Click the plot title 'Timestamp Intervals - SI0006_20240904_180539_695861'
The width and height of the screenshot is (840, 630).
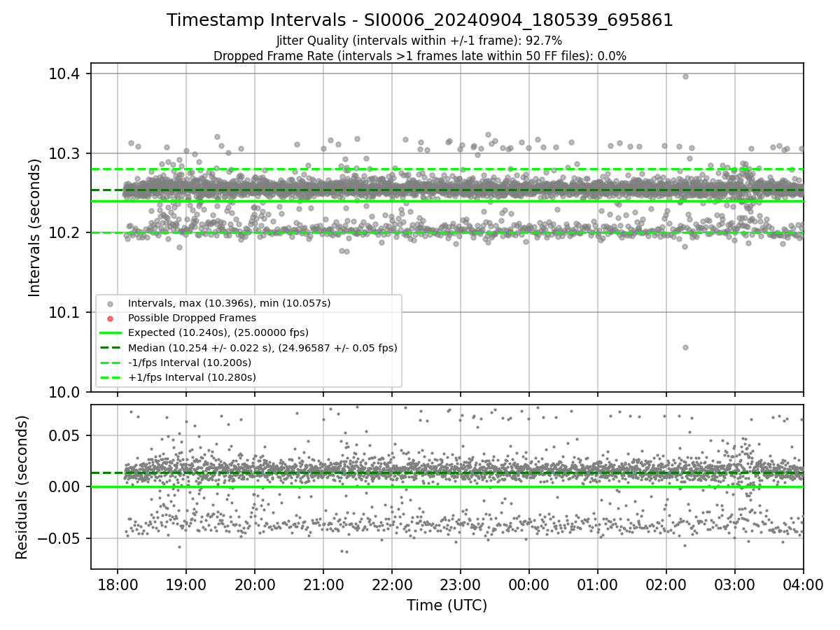click(x=419, y=20)
